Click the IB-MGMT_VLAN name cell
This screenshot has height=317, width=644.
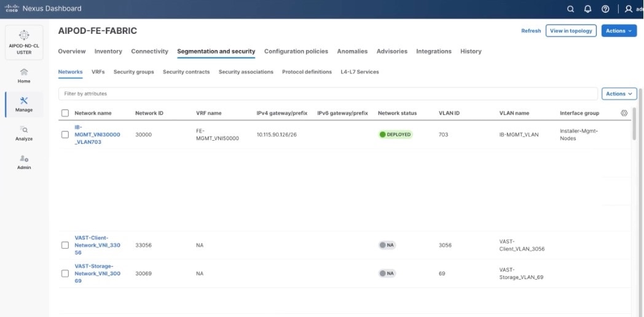pyautogui.click(x=519, y=135)
